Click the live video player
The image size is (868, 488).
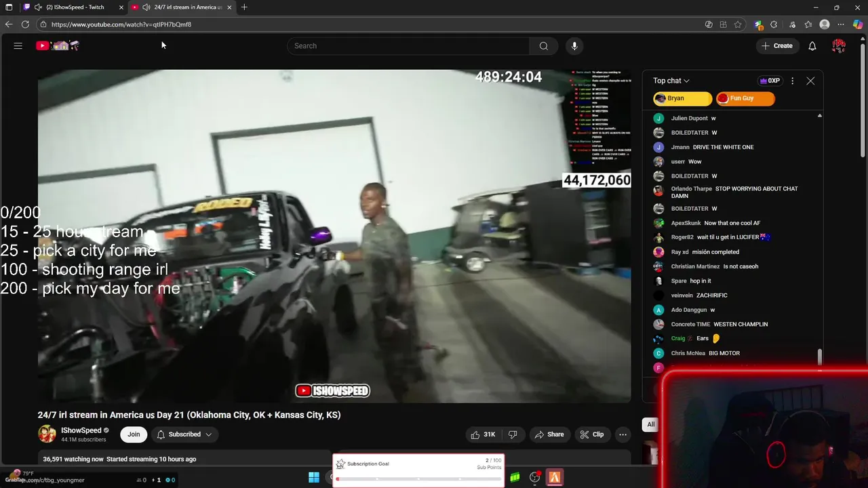tap(334, 236)
